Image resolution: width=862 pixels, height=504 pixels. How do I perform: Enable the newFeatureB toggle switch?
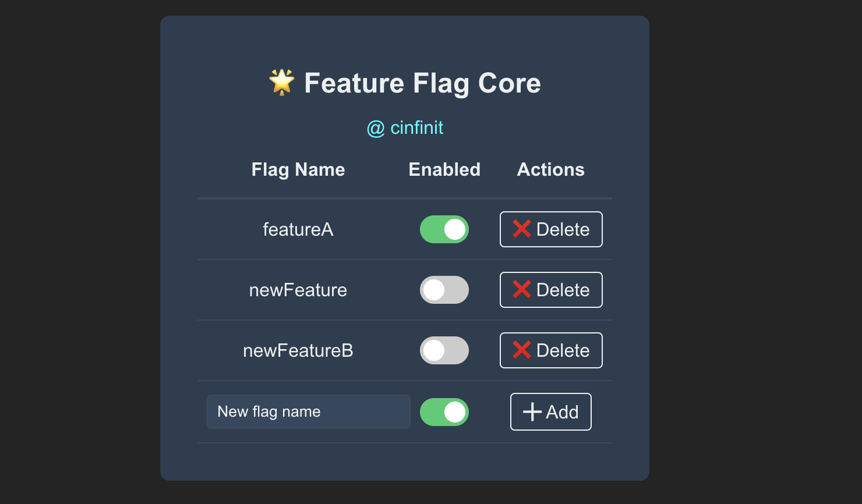click(x=444, y=350)
